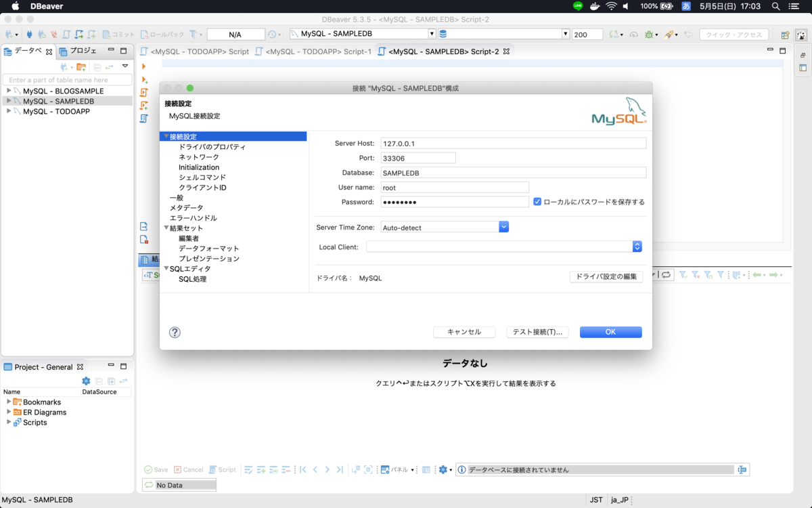Select メタデータ in dialog tree
Screen dimensions: 812x508
[x=186, y=208]
